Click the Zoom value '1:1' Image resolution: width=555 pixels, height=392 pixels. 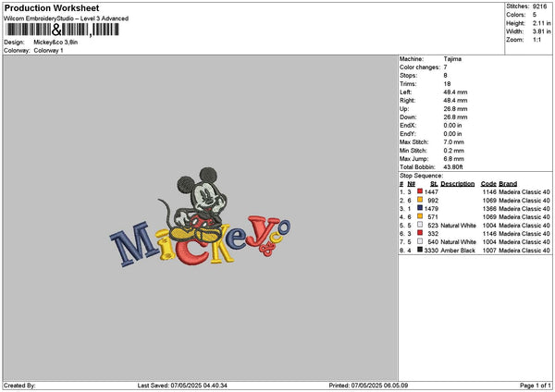click(536, 40)
